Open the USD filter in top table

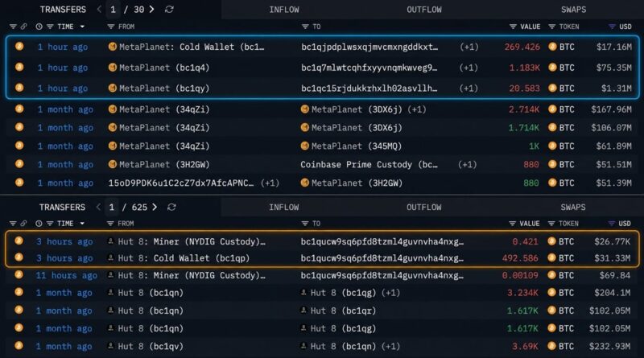612,27
